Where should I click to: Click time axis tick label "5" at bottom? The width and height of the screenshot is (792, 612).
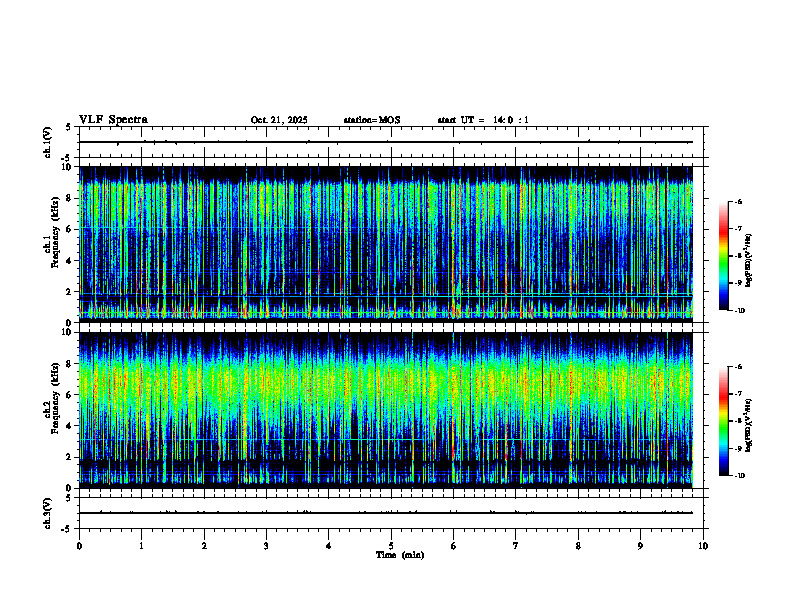click(x=391, y=546)
